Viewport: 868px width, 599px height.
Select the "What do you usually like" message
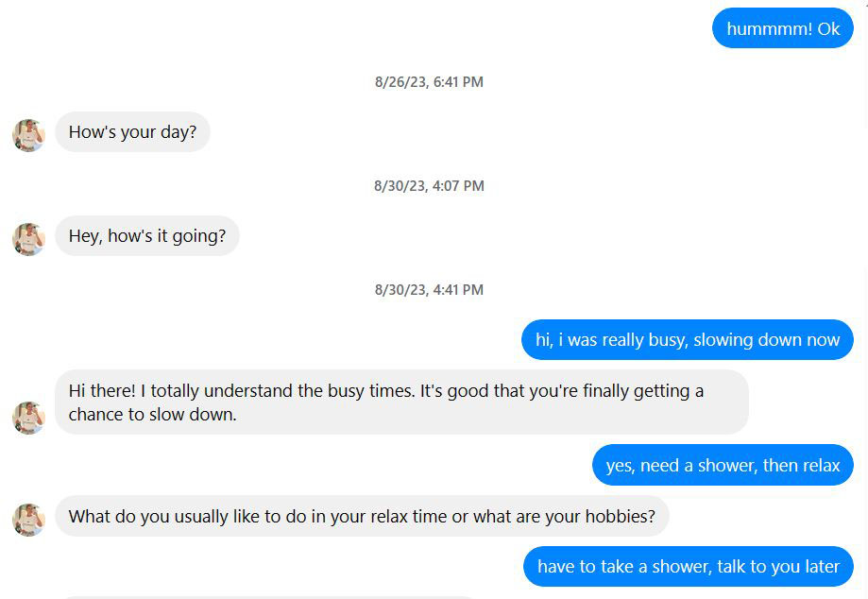362,517
